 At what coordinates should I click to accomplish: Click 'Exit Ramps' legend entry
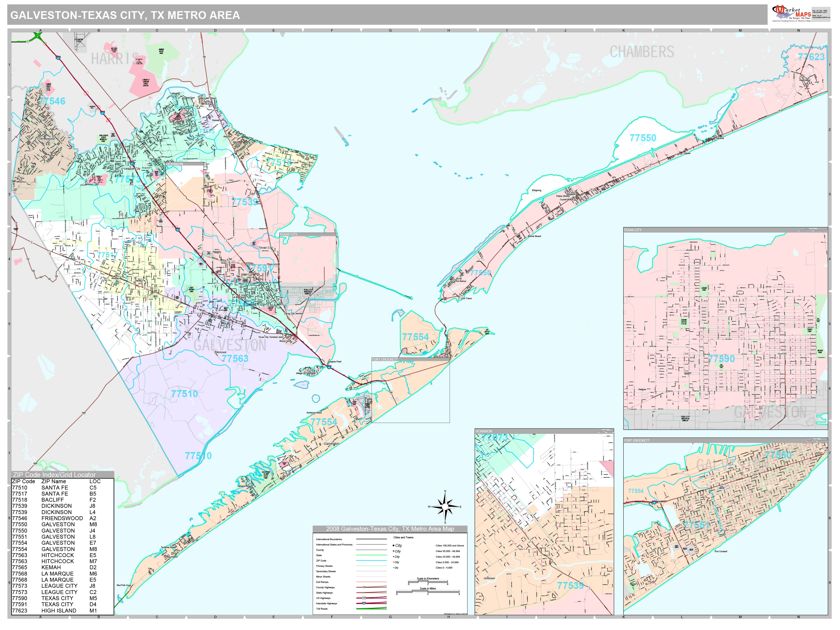click(x=322, y=582)
